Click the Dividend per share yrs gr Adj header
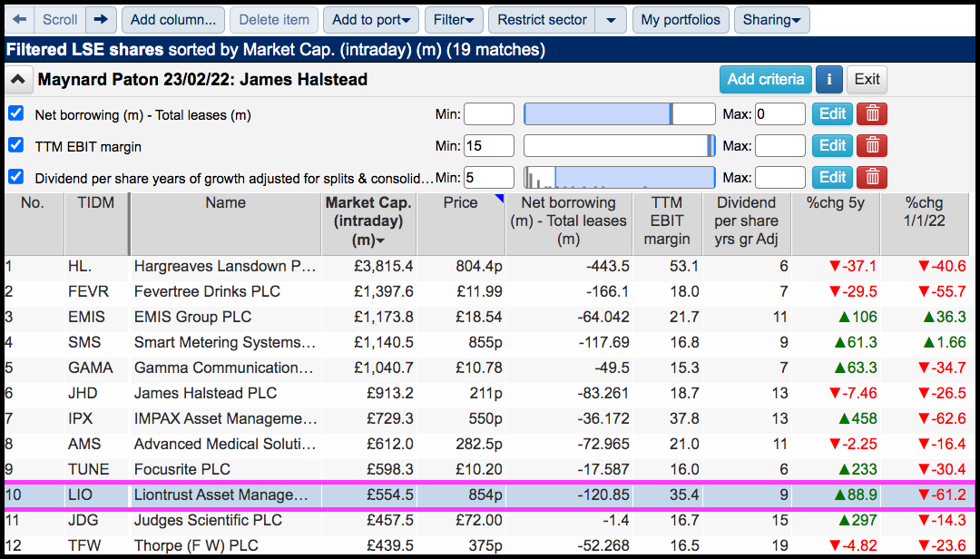980x559 pixels. coord(747,224)
